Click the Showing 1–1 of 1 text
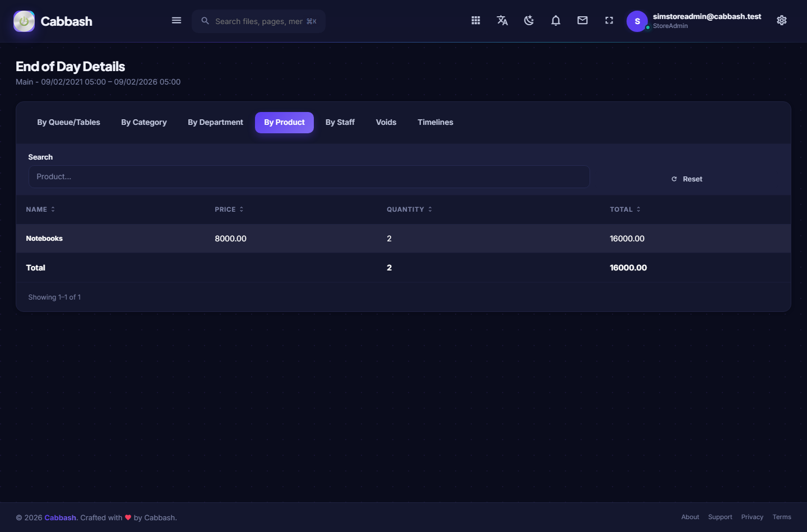The height and width of the screenshot is (532, 807). click(x=54, y=297)
